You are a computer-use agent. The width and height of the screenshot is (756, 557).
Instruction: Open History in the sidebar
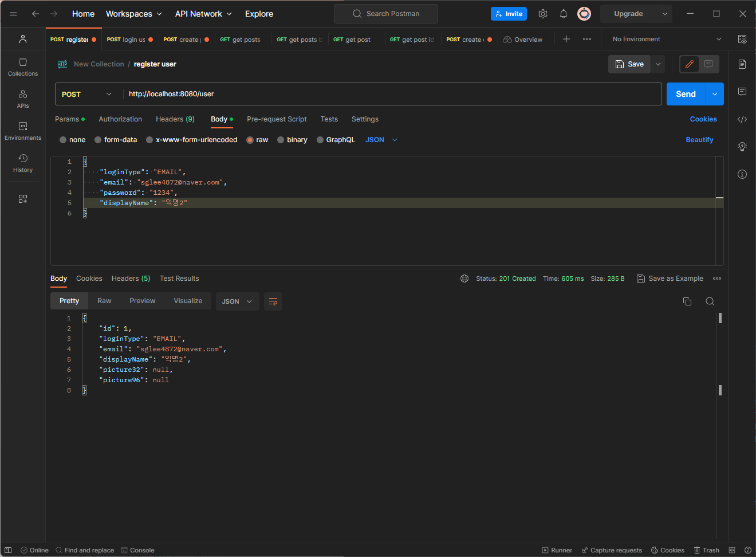[23, 163]
